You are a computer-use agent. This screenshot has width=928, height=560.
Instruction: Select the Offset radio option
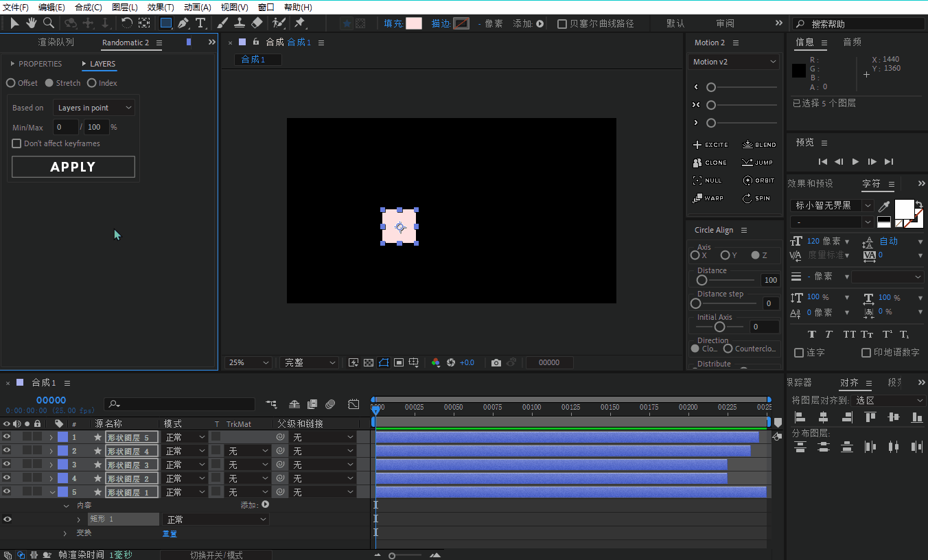point(10,83)
